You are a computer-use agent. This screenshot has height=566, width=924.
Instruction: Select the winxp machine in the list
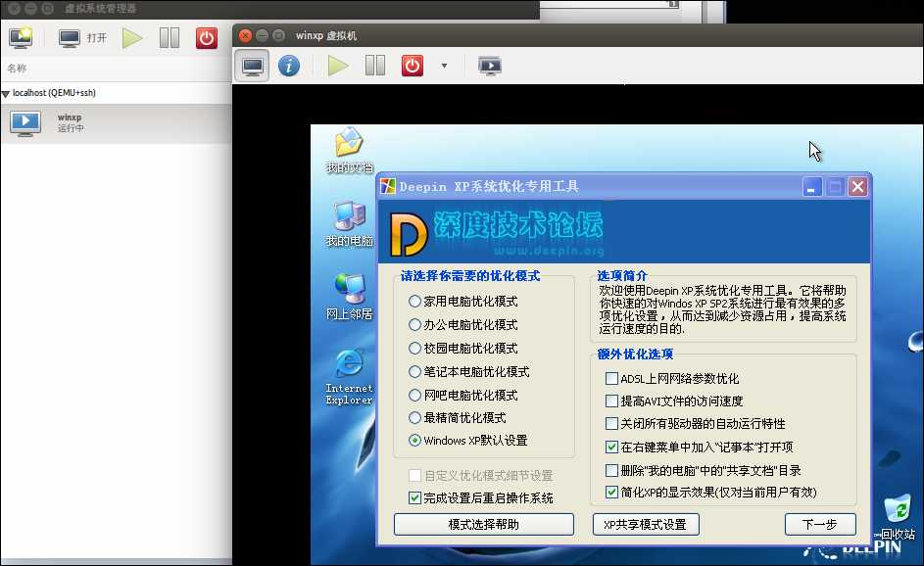pyautogui.click(x=116, y=123)
